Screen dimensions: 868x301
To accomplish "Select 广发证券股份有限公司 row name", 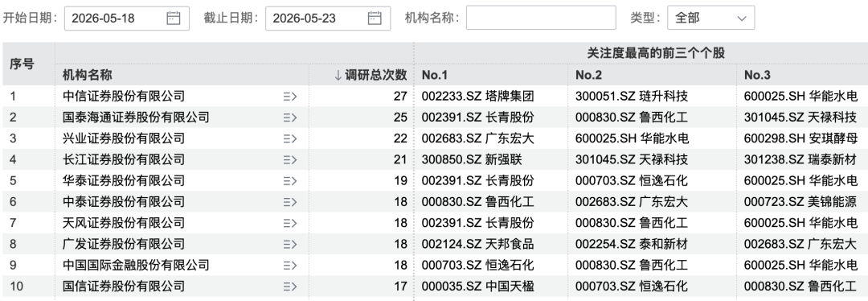I will click(x=124, y=244).
